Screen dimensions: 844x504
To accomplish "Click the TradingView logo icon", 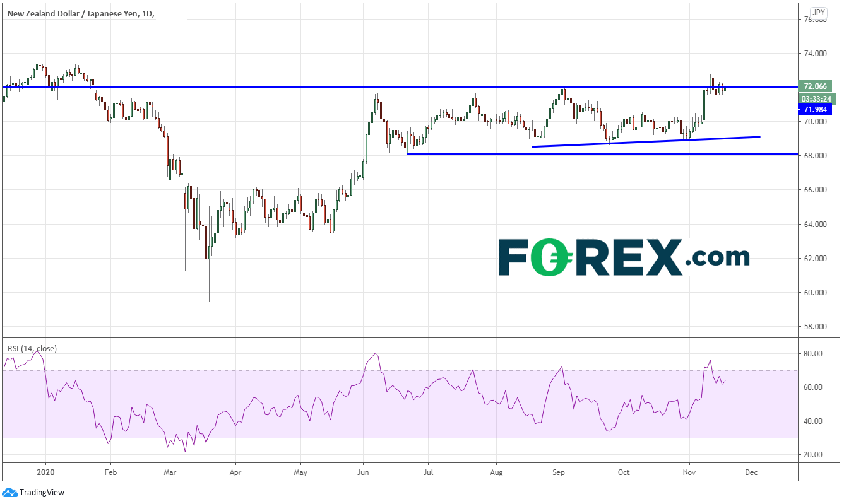I will click(x=9, y=493).
